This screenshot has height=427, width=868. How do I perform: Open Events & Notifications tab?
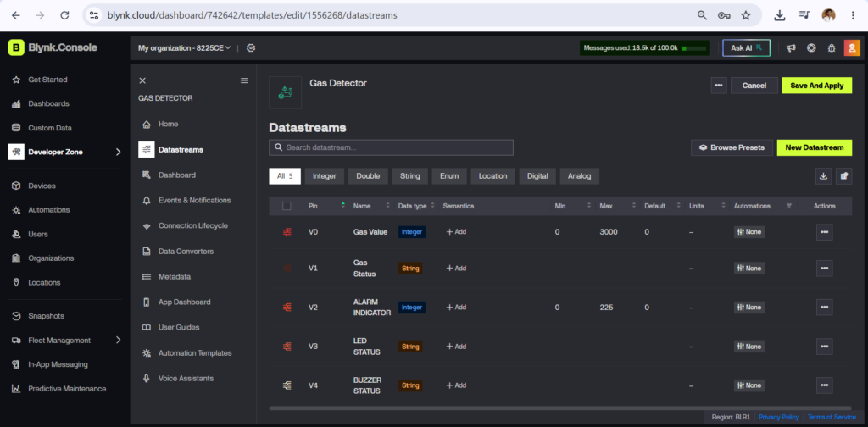pyautogui.click(x=193, y=200)
